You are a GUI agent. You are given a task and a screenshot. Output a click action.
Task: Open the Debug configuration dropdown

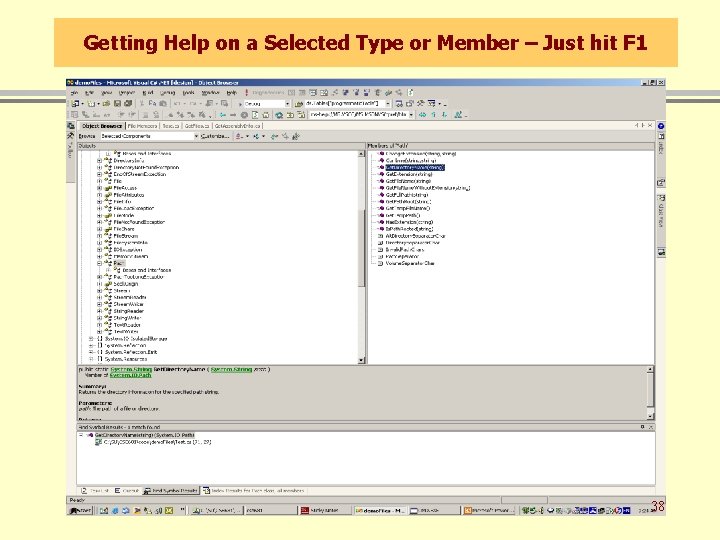(287, 104)
